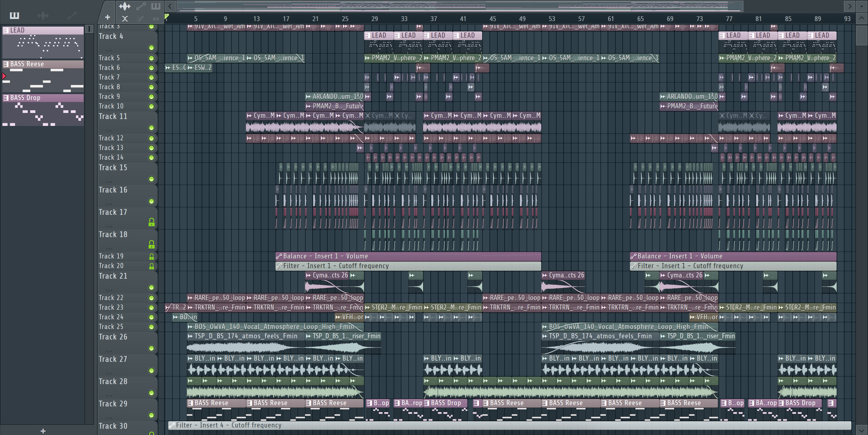Image resolution: width=868 pixels, height=435 pixels.
Task: Click the automation icon on Filter Insert 4 clip
Action: coord(171,425)
